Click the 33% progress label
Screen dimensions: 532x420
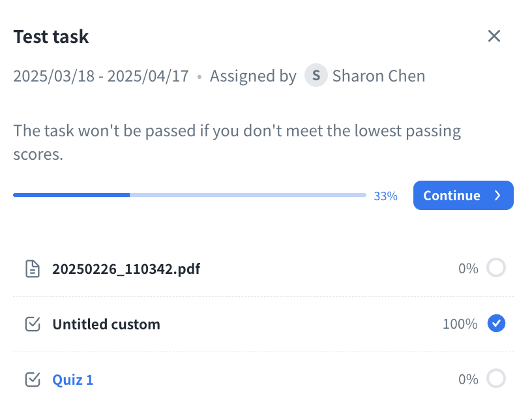pyautogui.click(x=385, y=196)
